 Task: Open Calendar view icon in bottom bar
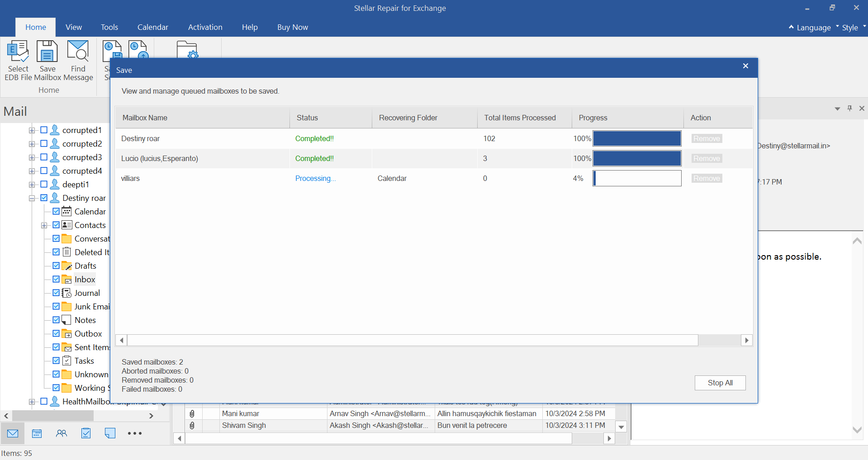pos(37,433)
